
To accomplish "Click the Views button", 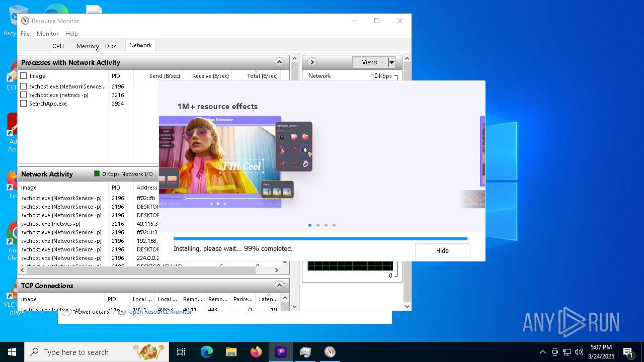I will point(370,62).
